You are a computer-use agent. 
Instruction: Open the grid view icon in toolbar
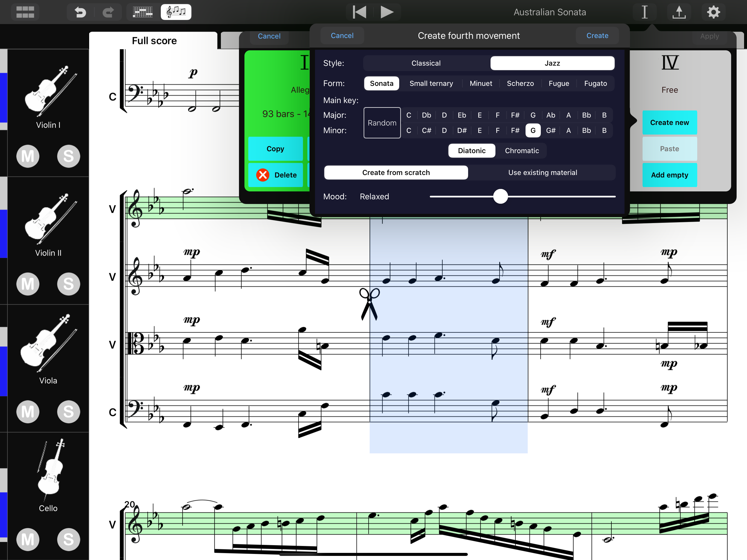25,12
